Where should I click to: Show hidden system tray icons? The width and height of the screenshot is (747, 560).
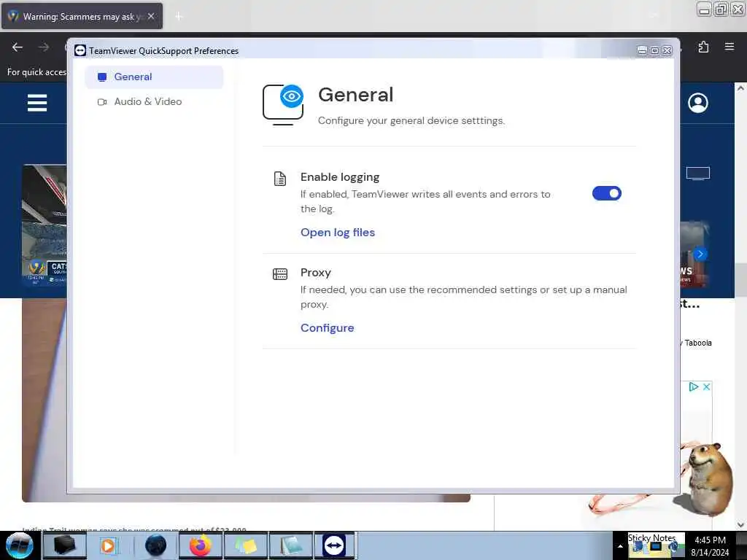pyautogui.click(x=620, y=546)
